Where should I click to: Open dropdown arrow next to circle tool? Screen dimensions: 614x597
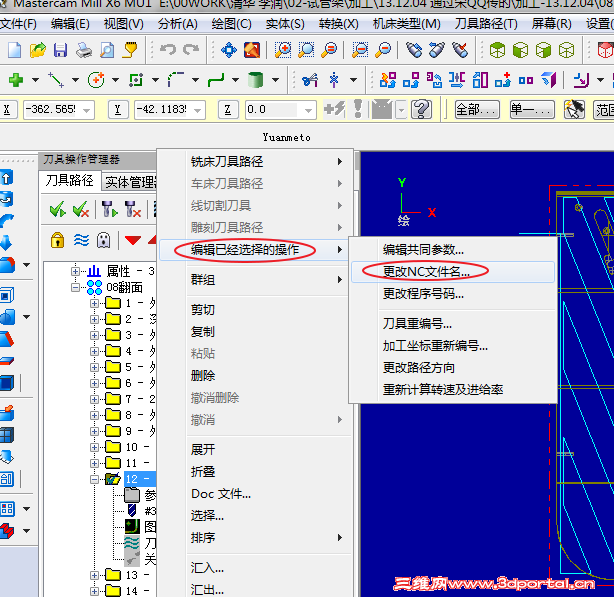[115, 80]
